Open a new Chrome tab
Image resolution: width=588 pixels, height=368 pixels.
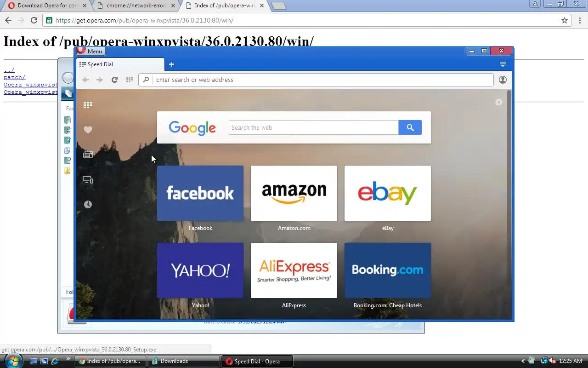pos(279,6)
